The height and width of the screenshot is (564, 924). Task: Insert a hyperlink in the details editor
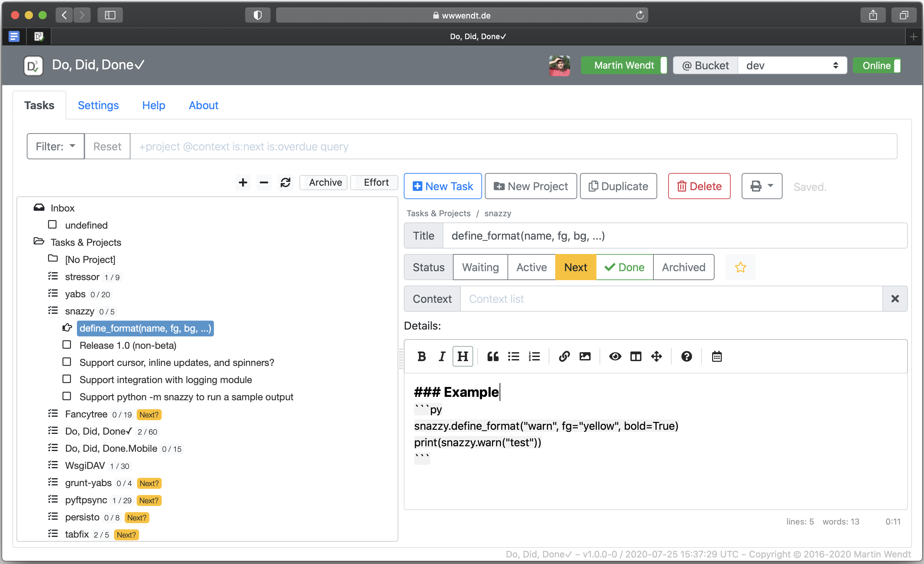pyautogui.click(x=564, y=356)
